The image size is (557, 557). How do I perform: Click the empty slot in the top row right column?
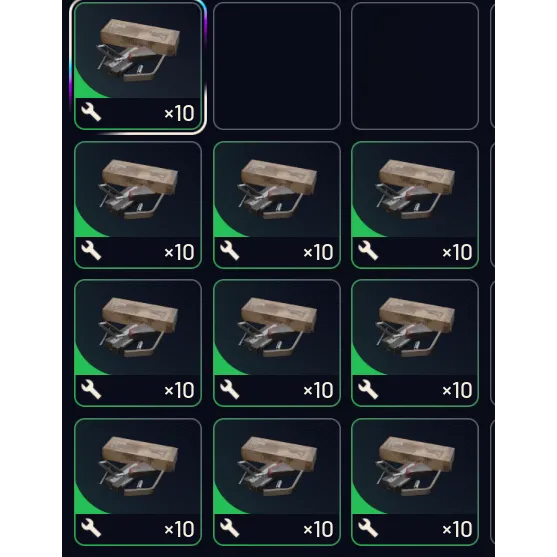tap(415, 66)
